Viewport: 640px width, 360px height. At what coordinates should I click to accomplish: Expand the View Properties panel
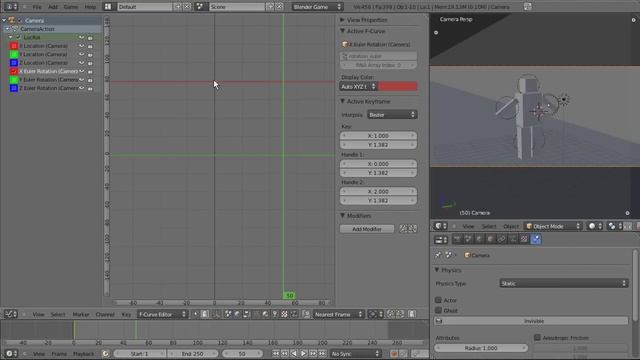342,20
